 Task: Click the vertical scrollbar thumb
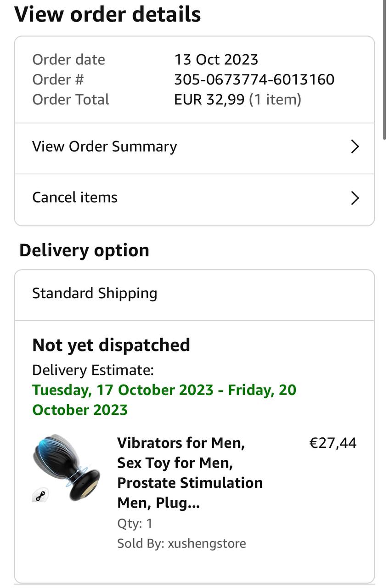point(385,69)
